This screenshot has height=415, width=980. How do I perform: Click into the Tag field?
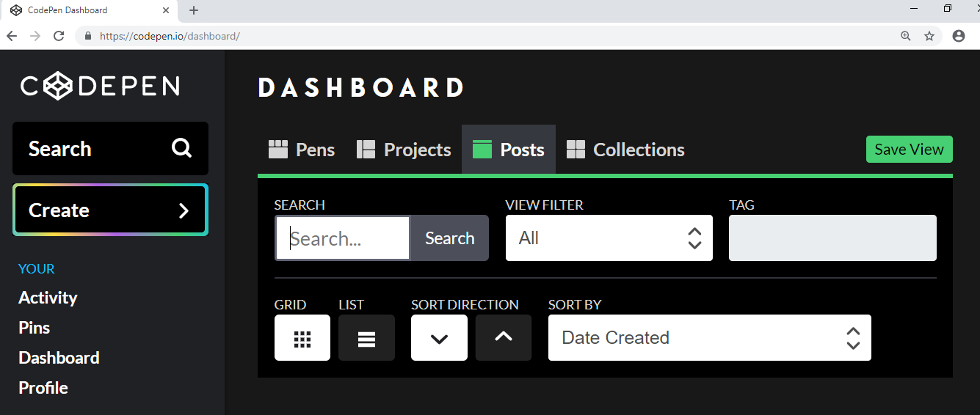coord(832,238)
